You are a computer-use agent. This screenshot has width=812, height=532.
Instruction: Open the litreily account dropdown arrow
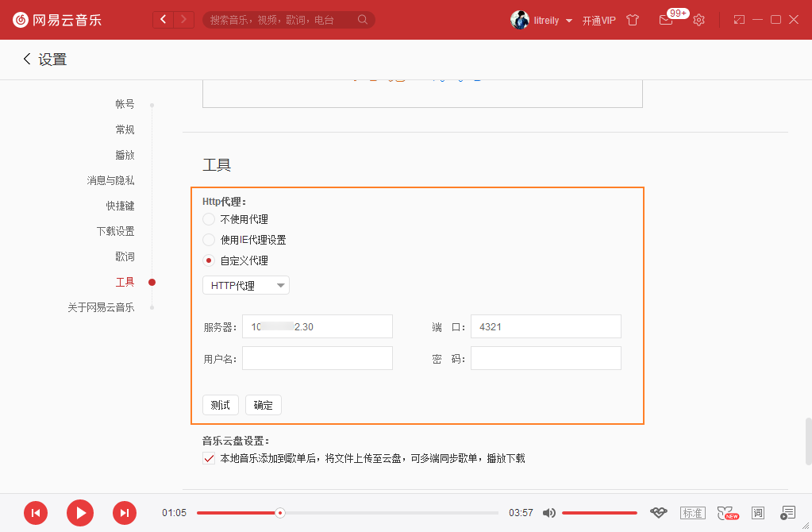(x=569, y=21)
